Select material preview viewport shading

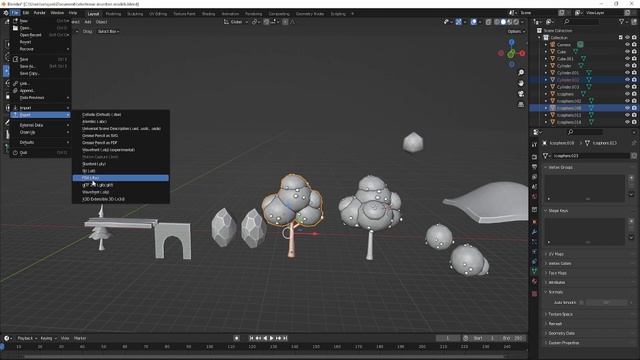click(510, 22)
